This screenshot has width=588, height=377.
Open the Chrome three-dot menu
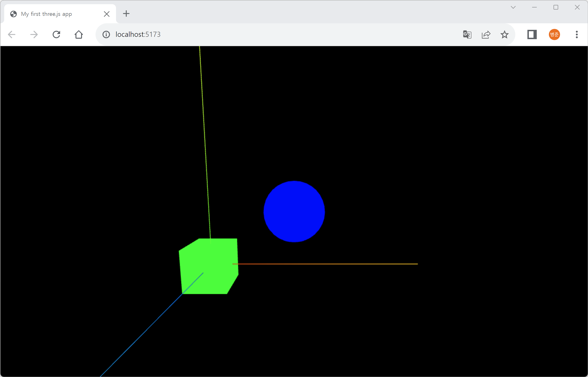click(x=577, y=34)
